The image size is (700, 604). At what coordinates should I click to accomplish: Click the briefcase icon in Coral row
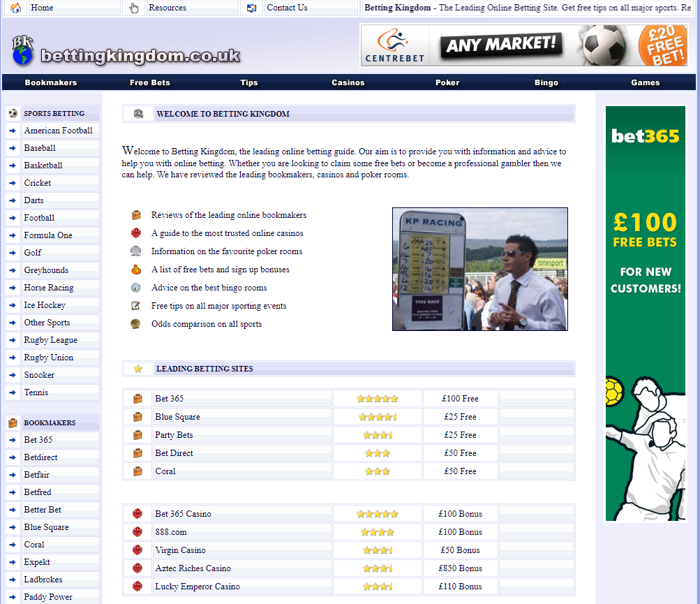coord(137,471)
